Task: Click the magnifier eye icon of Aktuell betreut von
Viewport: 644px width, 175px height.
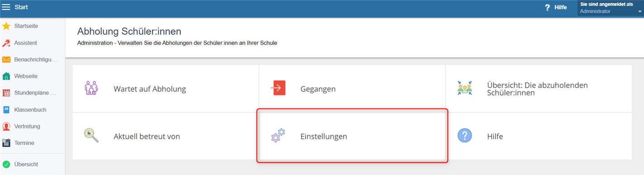Action: 91,136
